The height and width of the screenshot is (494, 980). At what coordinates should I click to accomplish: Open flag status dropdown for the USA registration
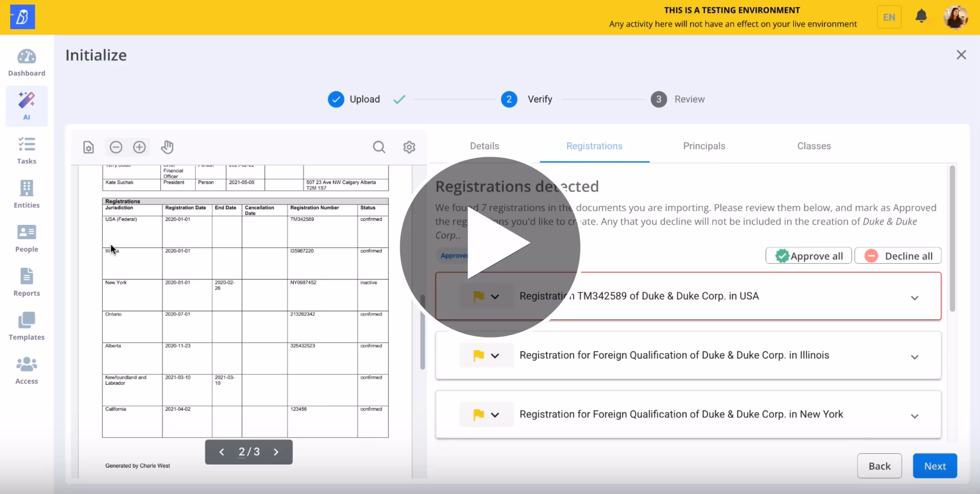486,296
